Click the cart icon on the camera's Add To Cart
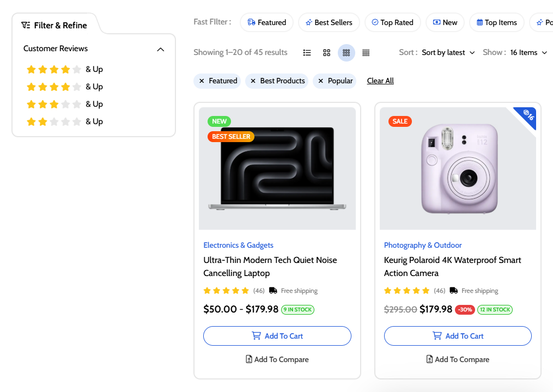The width and height of the screenshot is (553, 392). (x=437, y=336)
